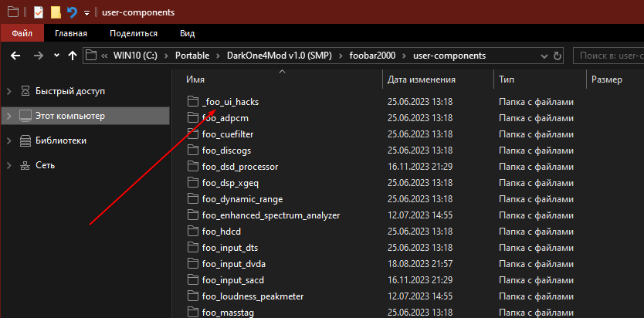The width and height of the screenshot is (644, 318).
Task: Select the foo_enhanced_spectrum_analyzer folder
Action: (271, 215)
